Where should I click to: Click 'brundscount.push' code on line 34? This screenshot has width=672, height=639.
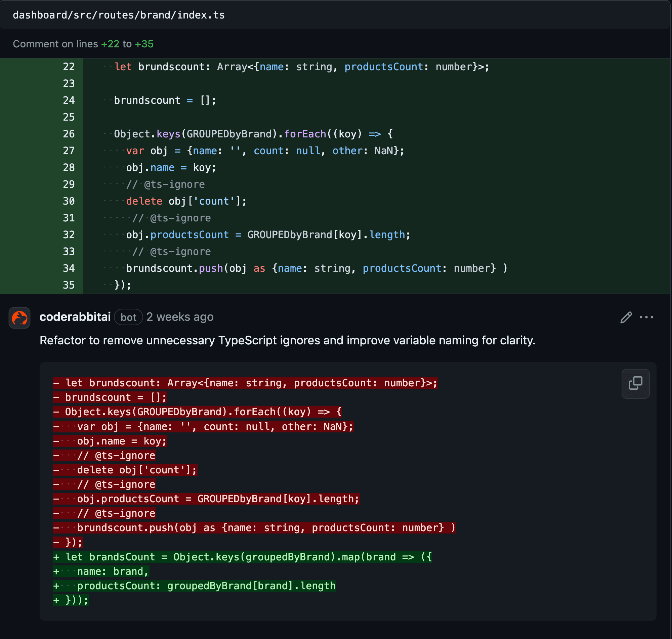pyautogui.click(x=317, y=268)
